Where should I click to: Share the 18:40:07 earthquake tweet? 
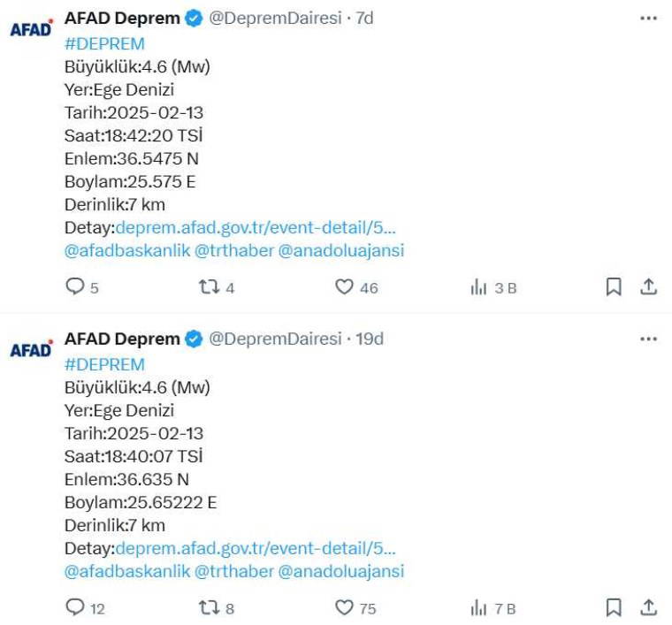click(648, 607)
